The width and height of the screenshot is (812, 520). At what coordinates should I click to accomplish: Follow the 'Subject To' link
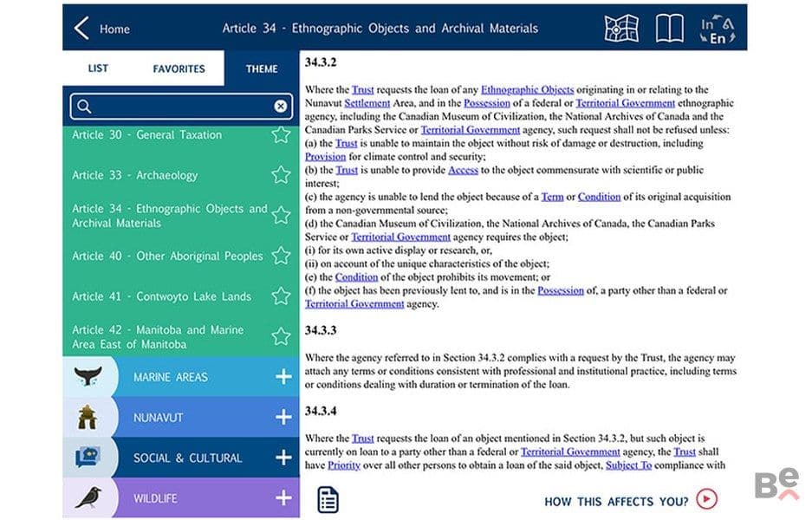pyautogui.click(x=628, y=465)
